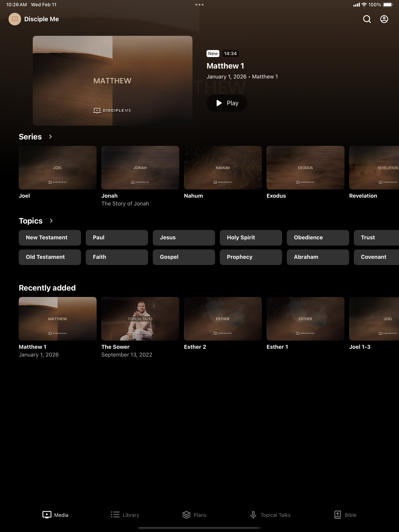Screen dimensions: 399x532
Task: Open the Nahum series thumbnail
Action: pyautogui.click(x=223, y=168)
